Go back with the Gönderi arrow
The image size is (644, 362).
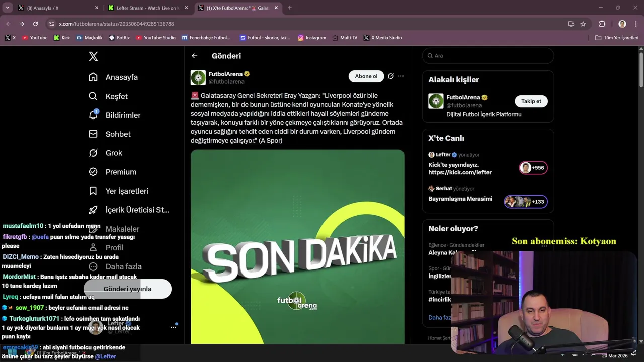click(195, 56)
